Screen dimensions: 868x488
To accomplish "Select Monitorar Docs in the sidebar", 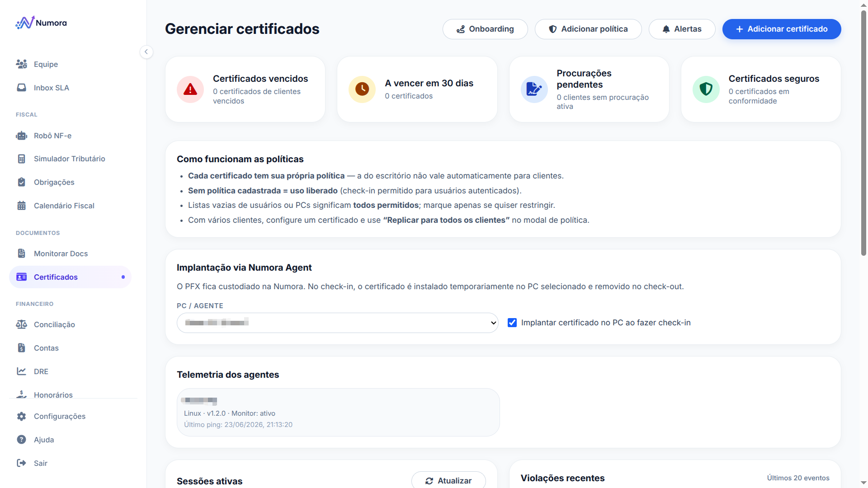I will (x=70, y=253).
